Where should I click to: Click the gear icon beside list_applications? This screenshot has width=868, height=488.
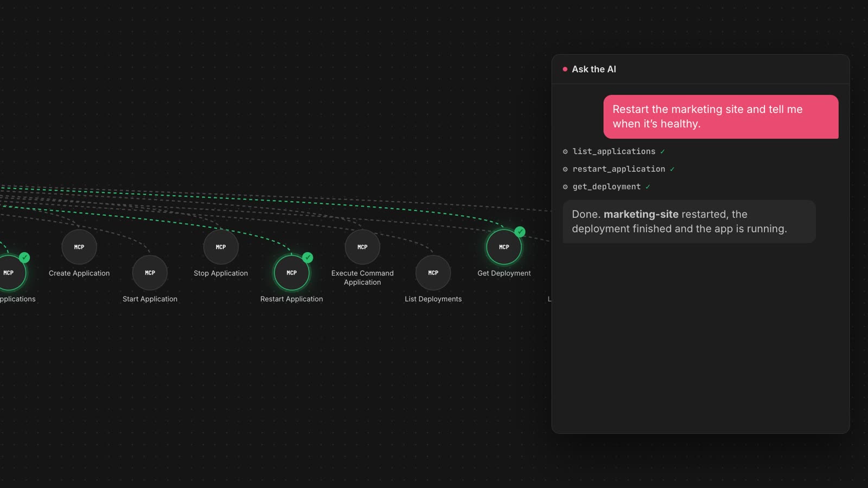click(x=565, y=152)
